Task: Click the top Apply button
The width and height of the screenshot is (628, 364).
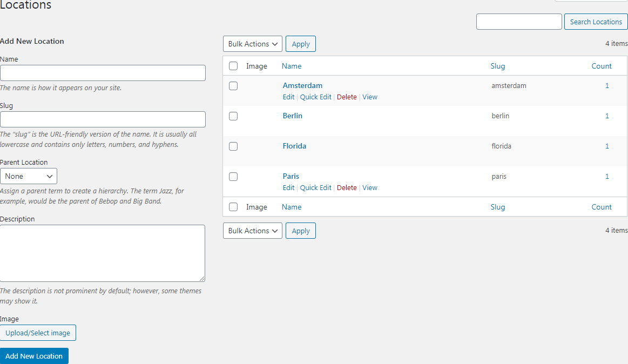Action: tap(301, 44)
